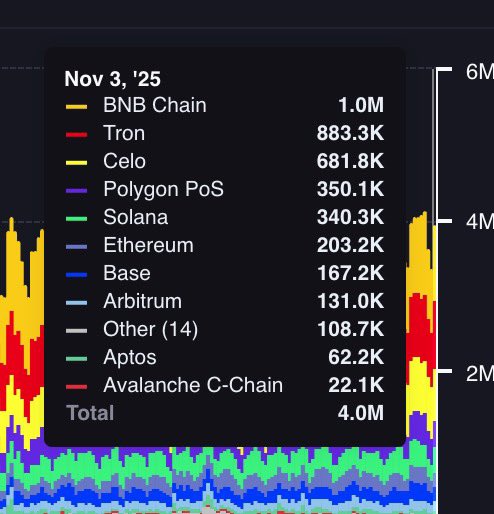This screenshot has height=514, width=494.
Task: Click the 350.1K Polygon PoS value
Action: coord(350,189)
